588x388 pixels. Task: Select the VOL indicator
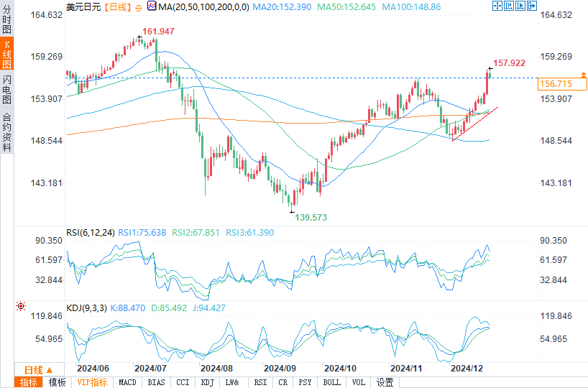pos(359,382)
